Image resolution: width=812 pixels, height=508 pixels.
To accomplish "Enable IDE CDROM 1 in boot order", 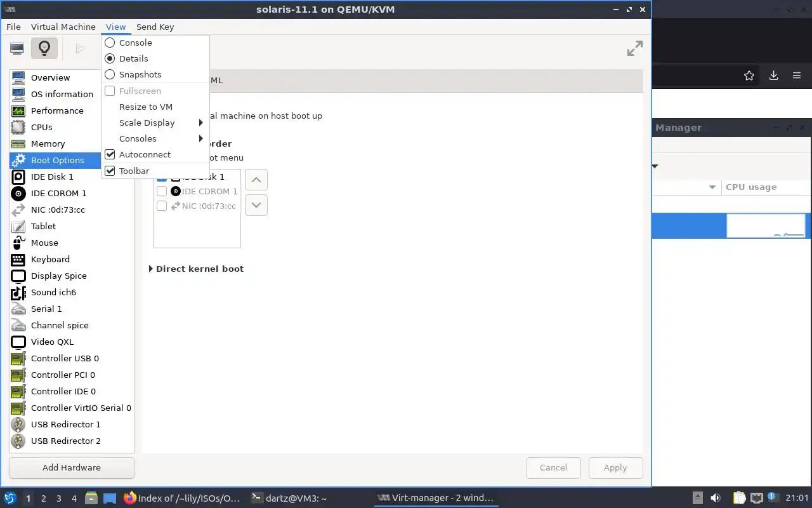I will (162, 191).
